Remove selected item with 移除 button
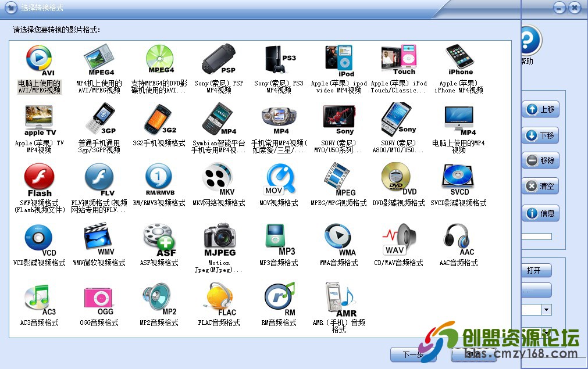 pyautogui.click(x=540, y=160)
